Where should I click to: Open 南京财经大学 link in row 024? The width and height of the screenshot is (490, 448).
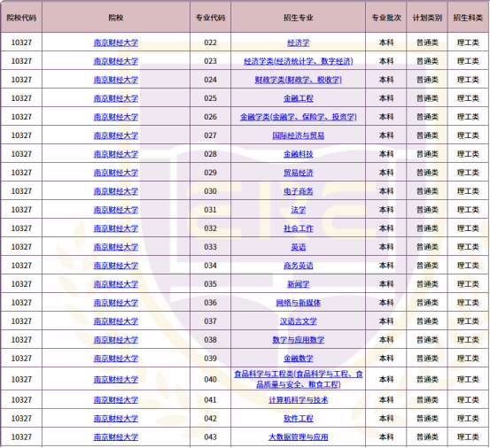(x=115, y=80)
